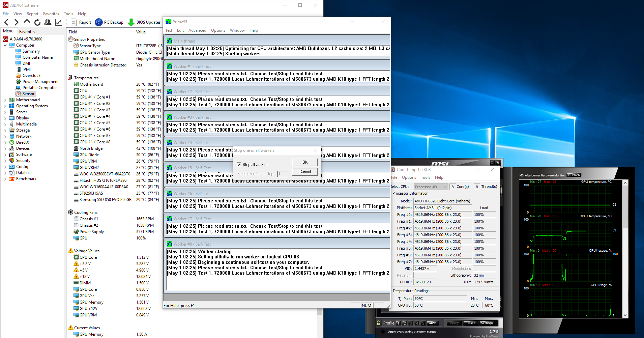The width and height of the screenshot is (644, 338).
Task: Click the up-level arrow in AIDA64 toolbar
Action: (27, 22)
